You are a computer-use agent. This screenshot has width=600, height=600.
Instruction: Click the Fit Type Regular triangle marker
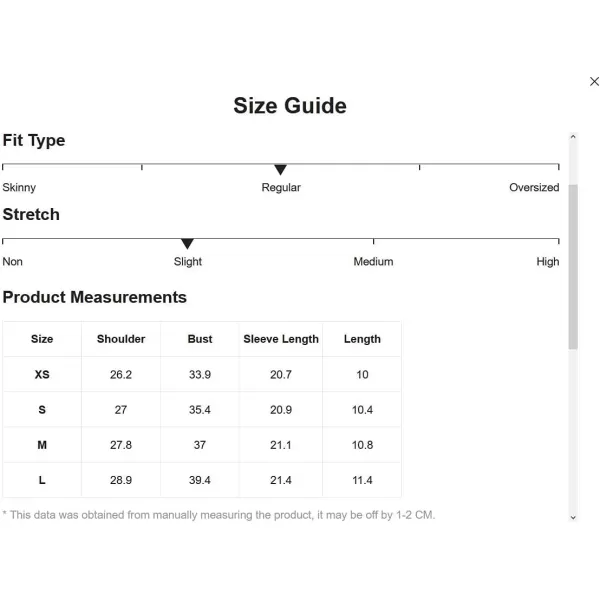tap(280, 170)
